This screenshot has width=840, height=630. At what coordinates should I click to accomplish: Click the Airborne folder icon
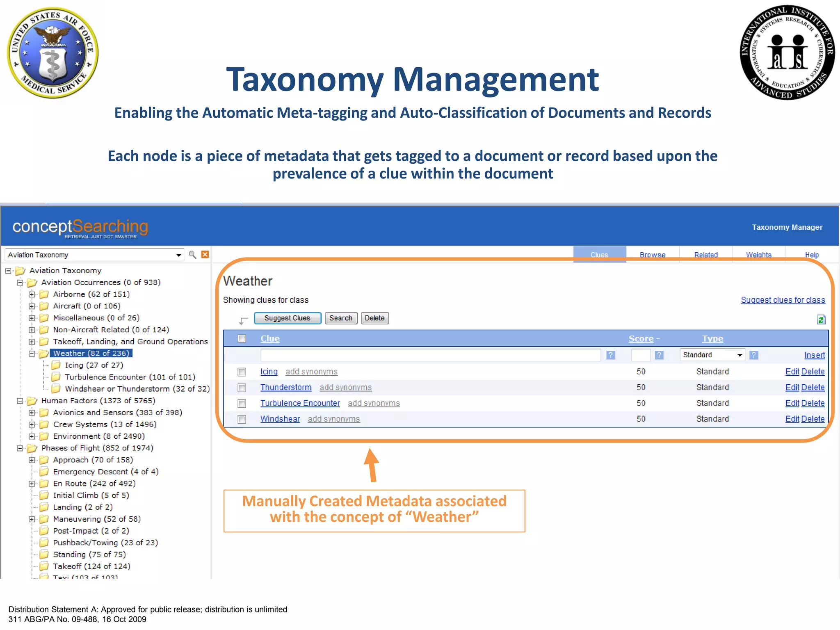(44, 294)
